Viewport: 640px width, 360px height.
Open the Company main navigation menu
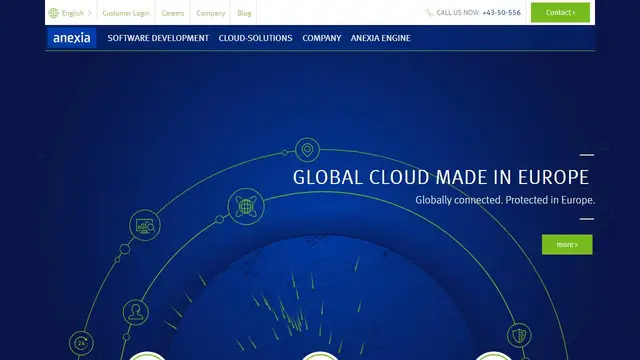click(322, 38)
